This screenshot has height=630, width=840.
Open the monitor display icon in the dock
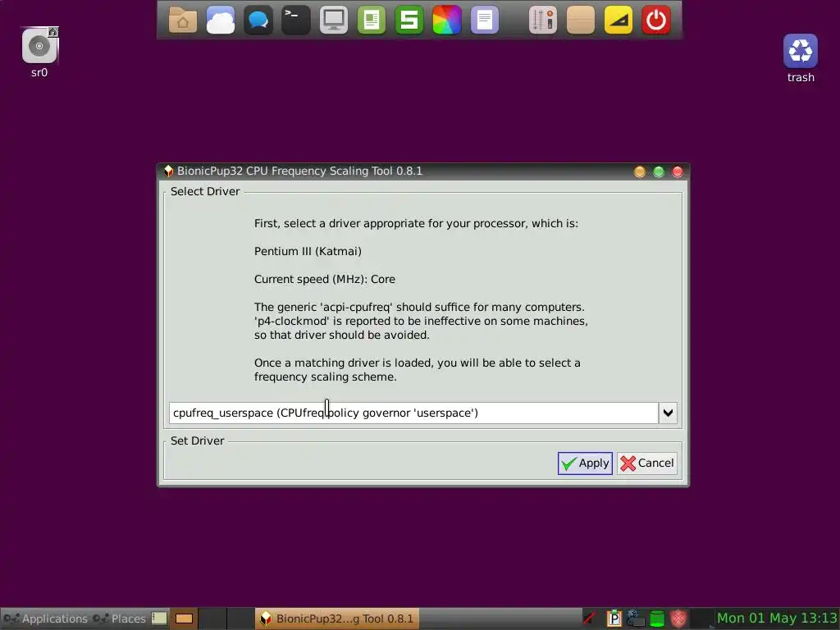[x=333, y=21]
